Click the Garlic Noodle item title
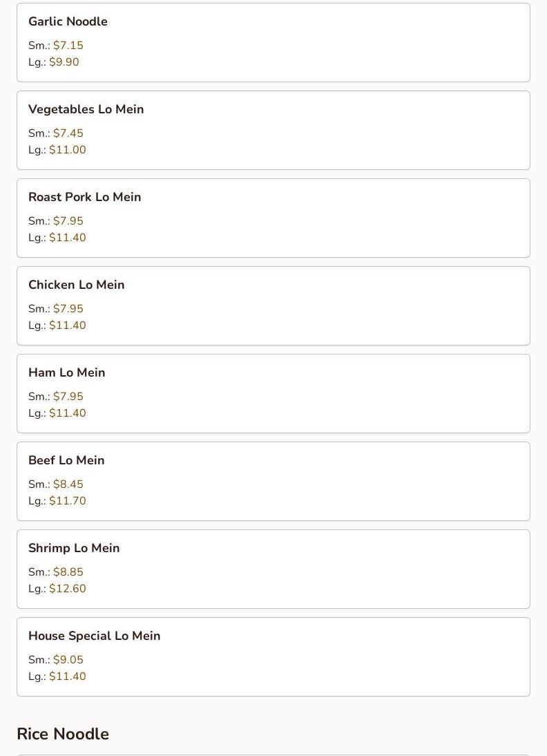 (68, 21)
